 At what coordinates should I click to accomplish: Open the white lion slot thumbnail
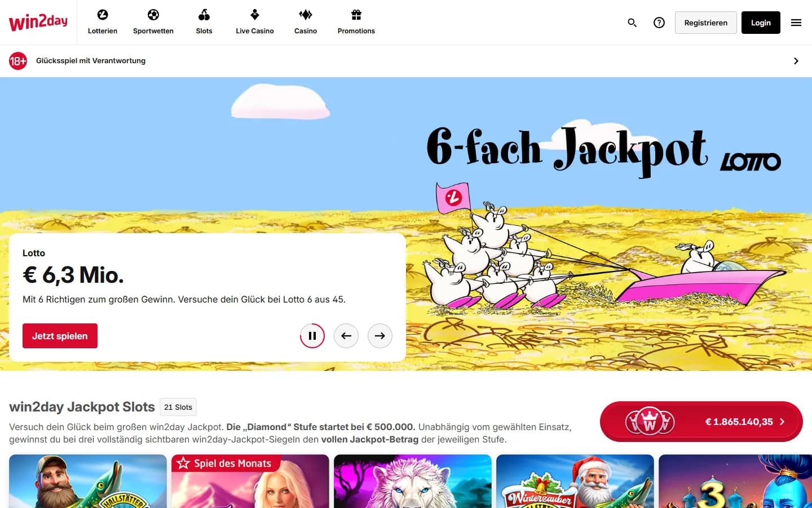pyautogui.click(x=413, y=481)
